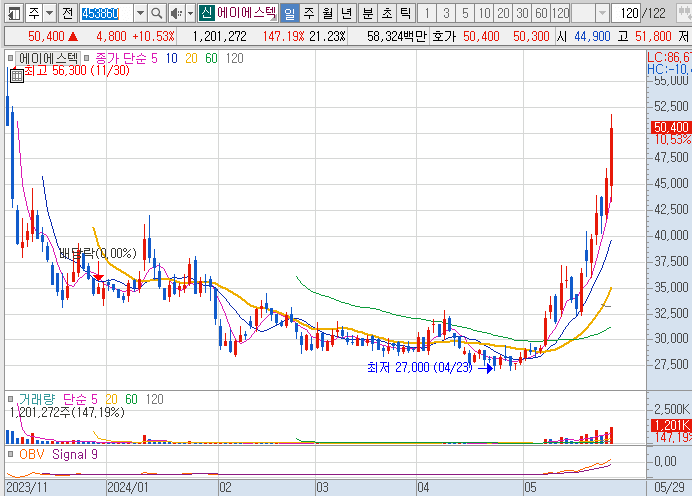Screen dimensions: 692x496
Task: Click the bid price 50,300
Action: pos(531,36)
